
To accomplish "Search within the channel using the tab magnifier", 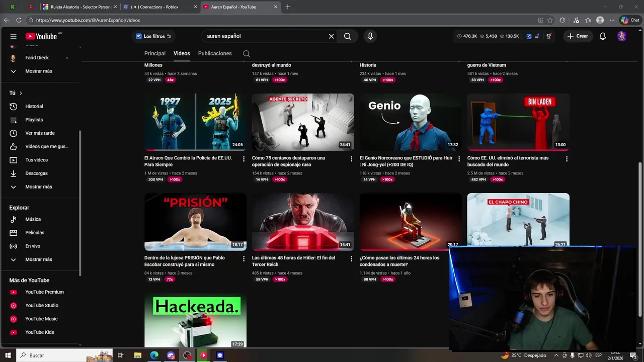I will pyautogui.click(x=246, y=53).
